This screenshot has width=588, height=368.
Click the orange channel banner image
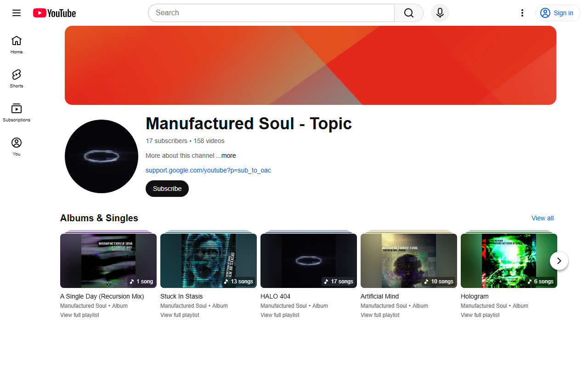tap(311, 65)
